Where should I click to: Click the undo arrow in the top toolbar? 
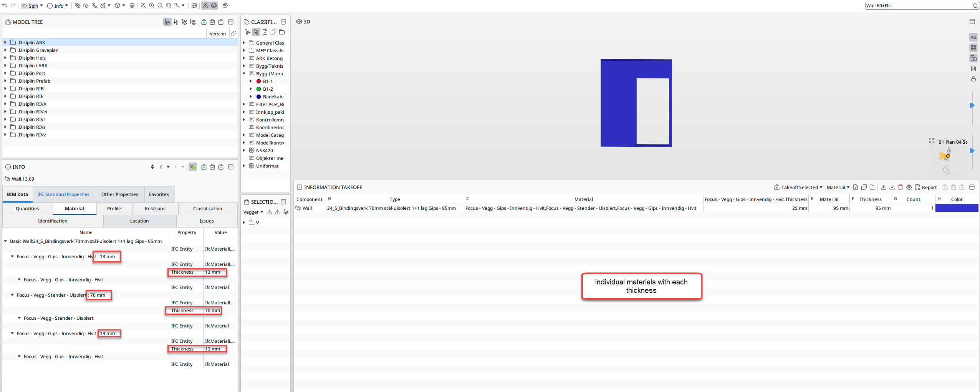point(5,5)
